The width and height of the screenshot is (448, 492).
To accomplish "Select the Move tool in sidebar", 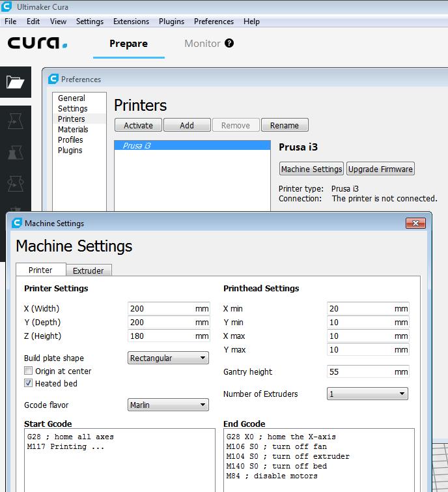I will [15, 121].
